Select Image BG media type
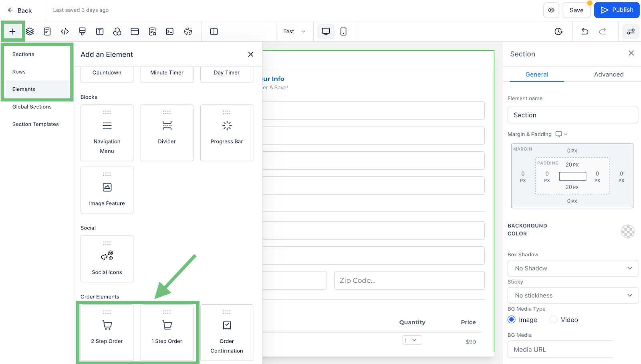641x364 pixels. click(512, 320)
